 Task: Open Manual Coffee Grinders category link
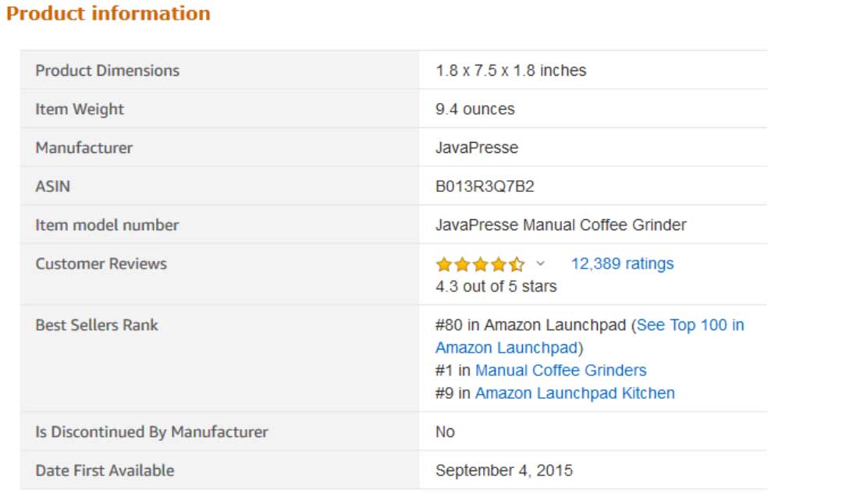560,371
